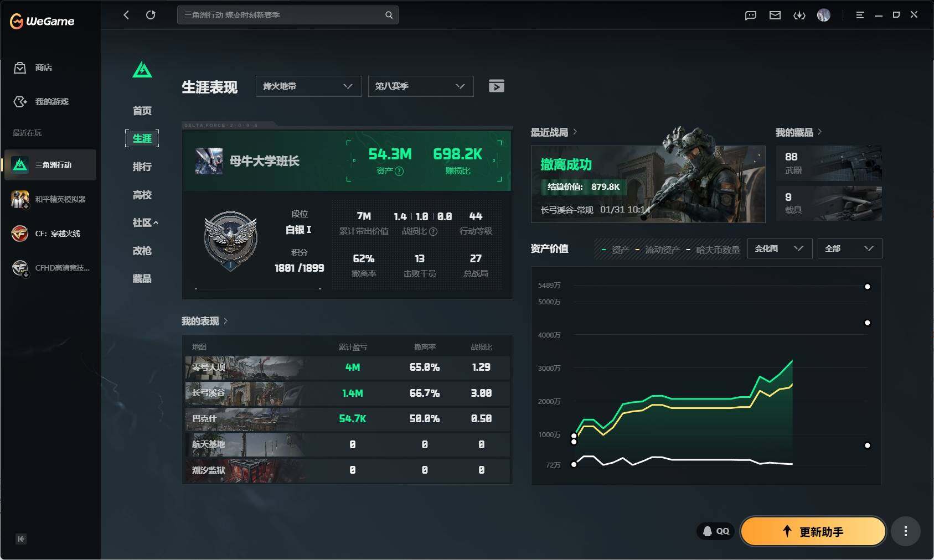Open the 88 武器 weapons card

coord(829,163)
